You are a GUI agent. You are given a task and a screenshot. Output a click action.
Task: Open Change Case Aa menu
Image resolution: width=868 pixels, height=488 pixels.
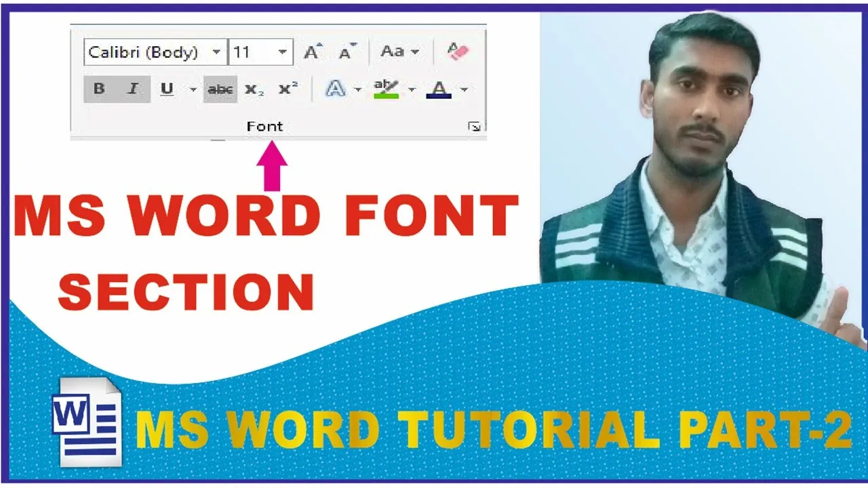(x=399, y=52)
